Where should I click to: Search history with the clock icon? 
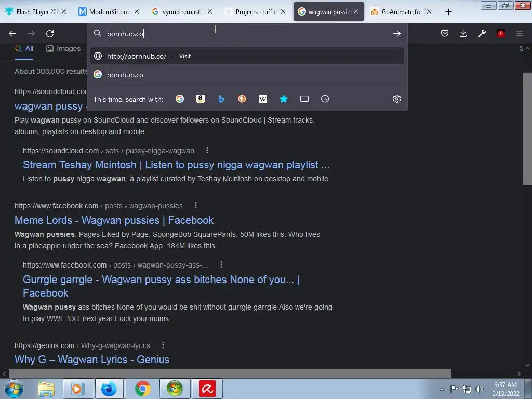coord(325,99)
